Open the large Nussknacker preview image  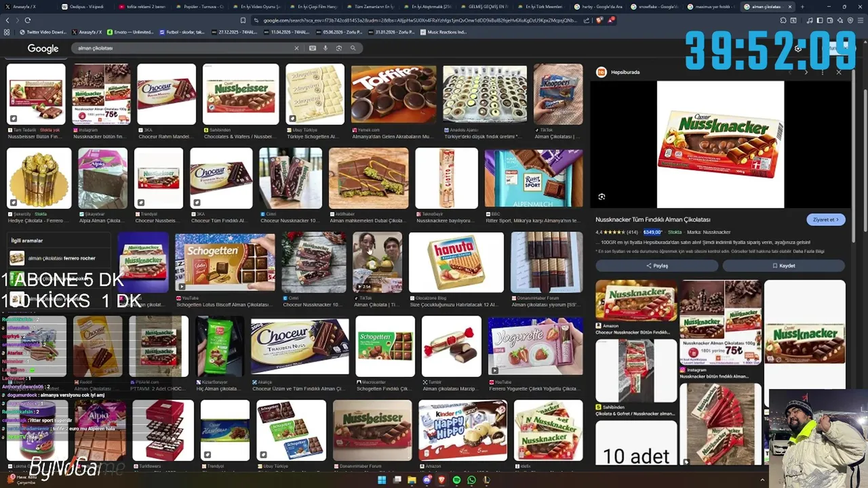point(720,144)
